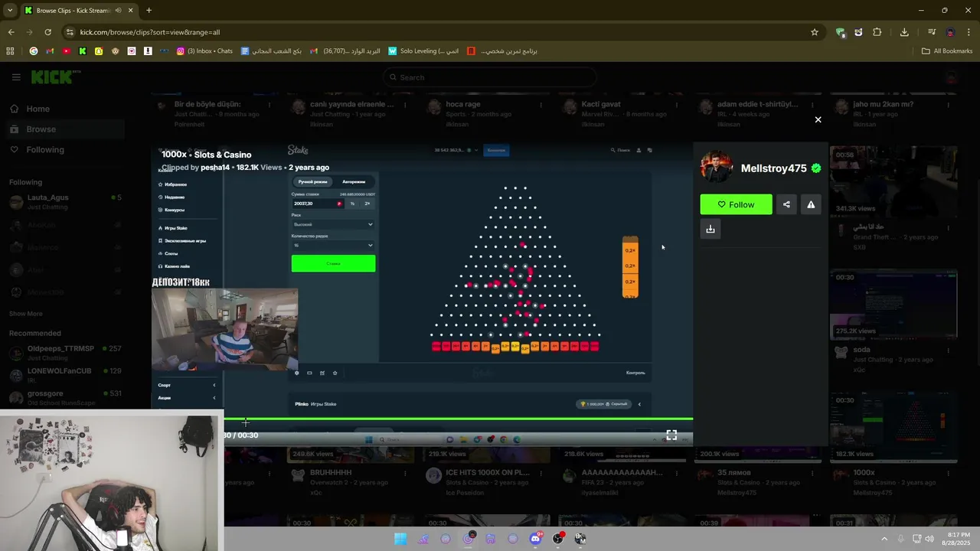
Task: Open the Kick bookmark icon
Action: pyautogui.click(x=83, y=51)
